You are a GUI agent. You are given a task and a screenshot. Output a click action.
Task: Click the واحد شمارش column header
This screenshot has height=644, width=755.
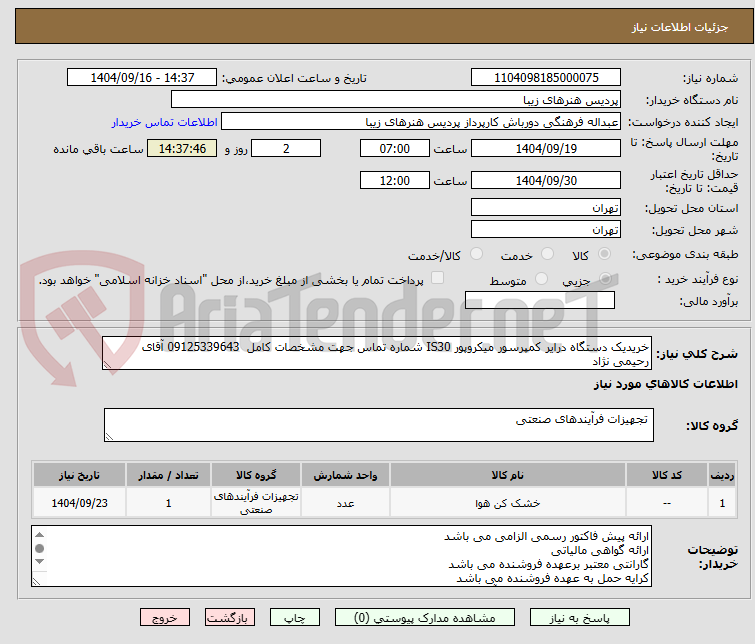pyautogui.click(x=345, y=475)
